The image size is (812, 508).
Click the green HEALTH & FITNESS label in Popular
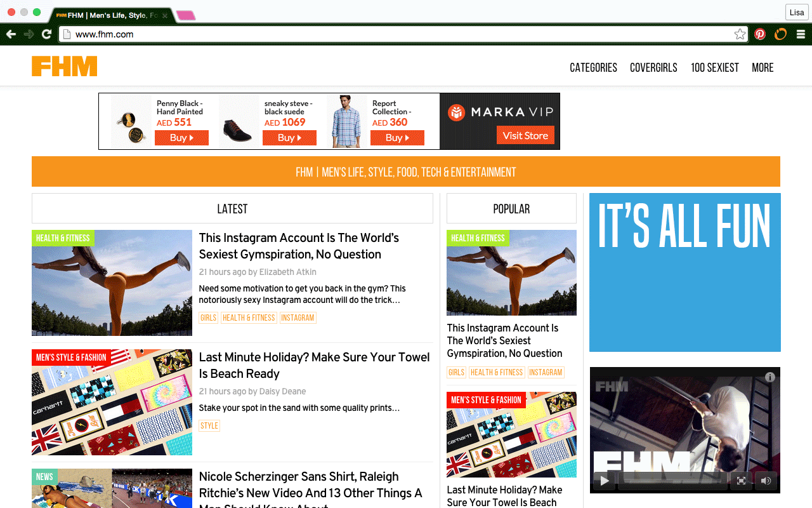tap(478, 238)
